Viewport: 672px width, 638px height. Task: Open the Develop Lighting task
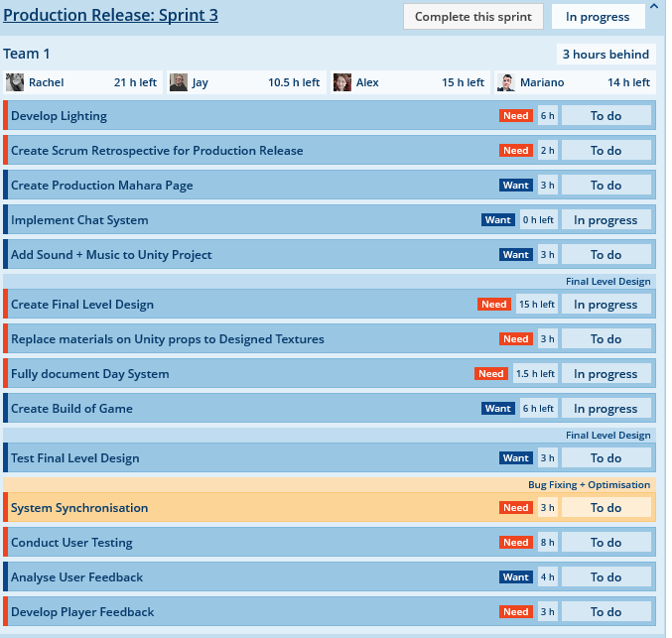[59, 116]
